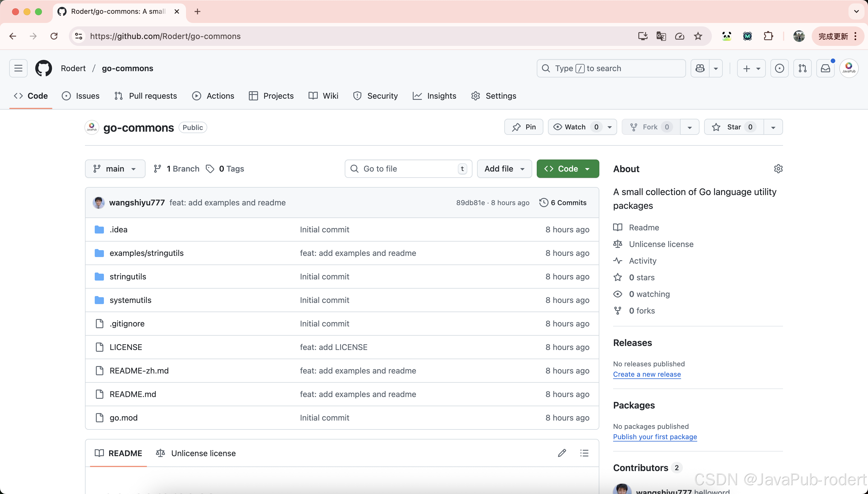
Task: Open the Insights tab
Action: 435,96
